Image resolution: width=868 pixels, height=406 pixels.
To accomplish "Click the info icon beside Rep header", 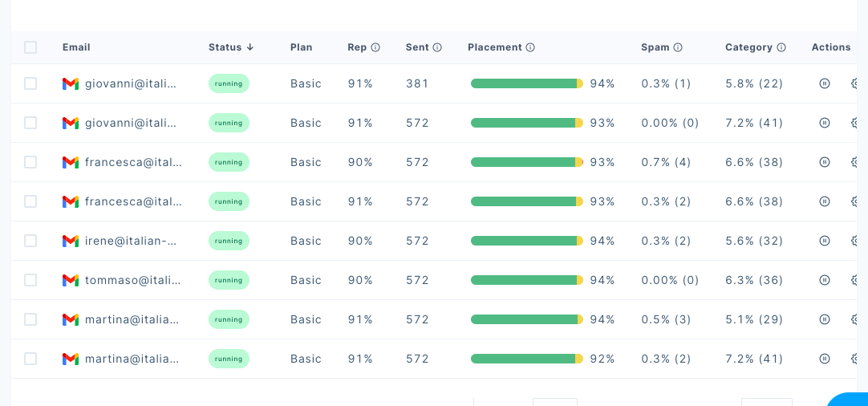I will coord(375,47).
